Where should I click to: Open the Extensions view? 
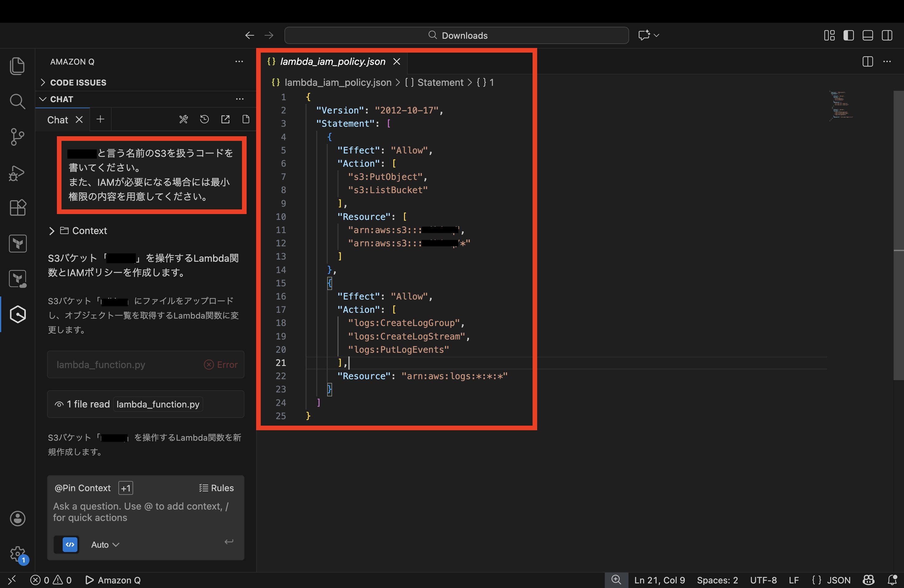click(17, 208)
